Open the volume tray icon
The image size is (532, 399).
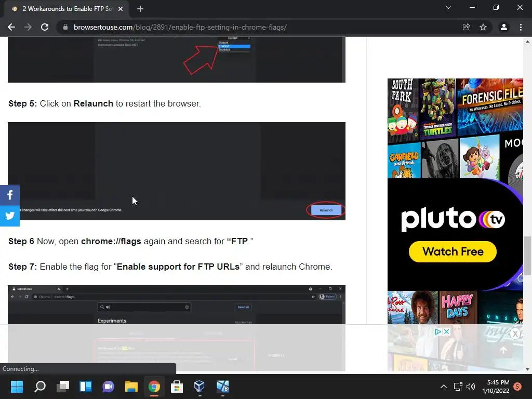click(x=471, y=387)
